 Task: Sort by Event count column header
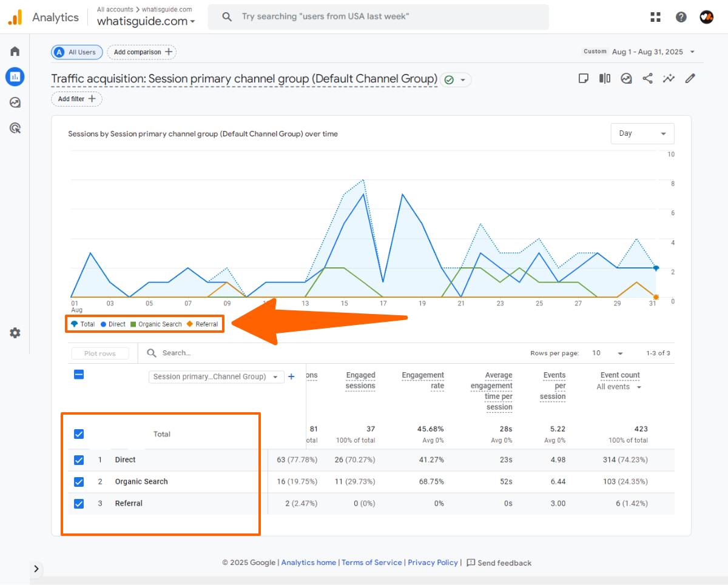[620, 375]
